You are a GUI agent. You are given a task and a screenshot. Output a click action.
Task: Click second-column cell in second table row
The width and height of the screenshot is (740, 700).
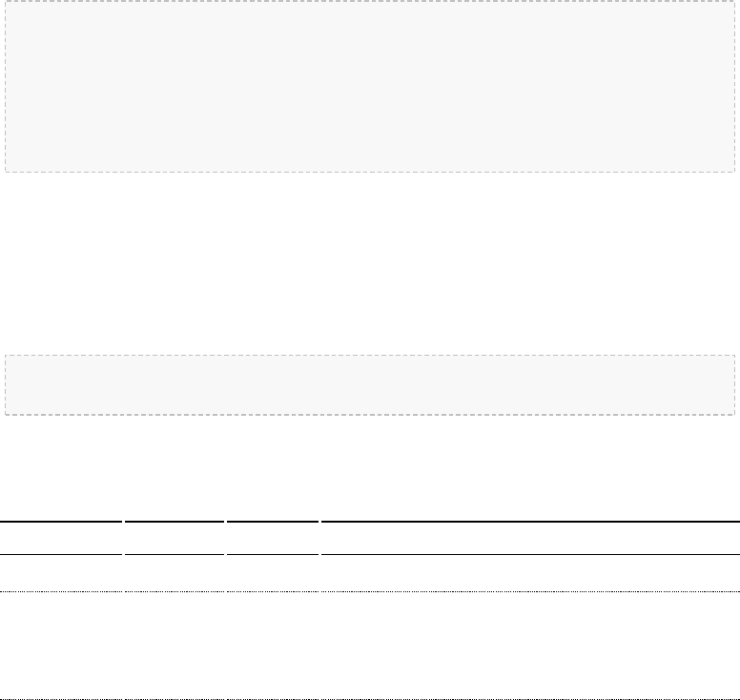(175, 646)
